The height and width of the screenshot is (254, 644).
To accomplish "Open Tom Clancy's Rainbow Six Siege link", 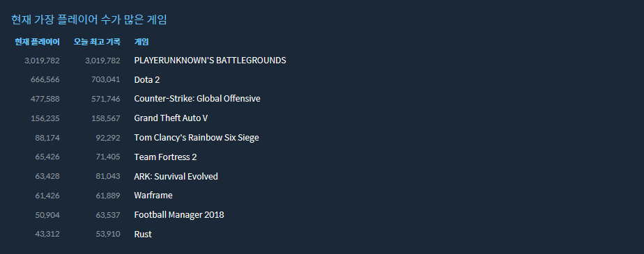I will click(x=197, y=138).
